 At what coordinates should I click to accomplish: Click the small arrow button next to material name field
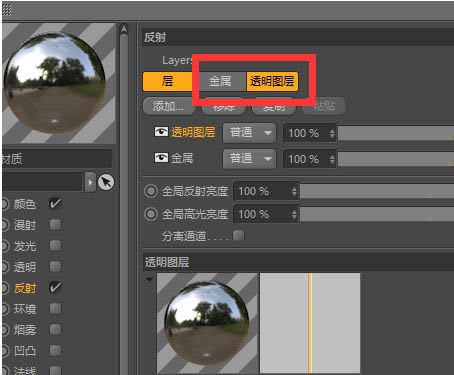click(90, 182)
